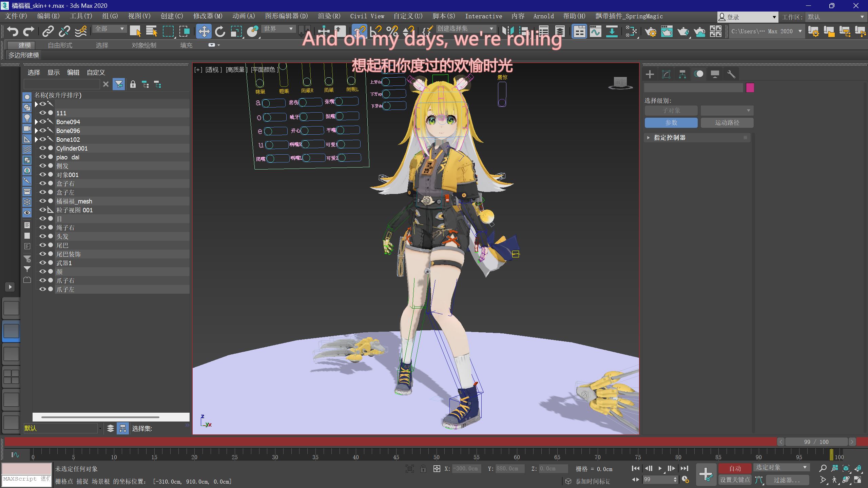The width and height of the screenshot is (868, 488).
Task: Open the Create panel plus tab
Action: coord(650,74)
